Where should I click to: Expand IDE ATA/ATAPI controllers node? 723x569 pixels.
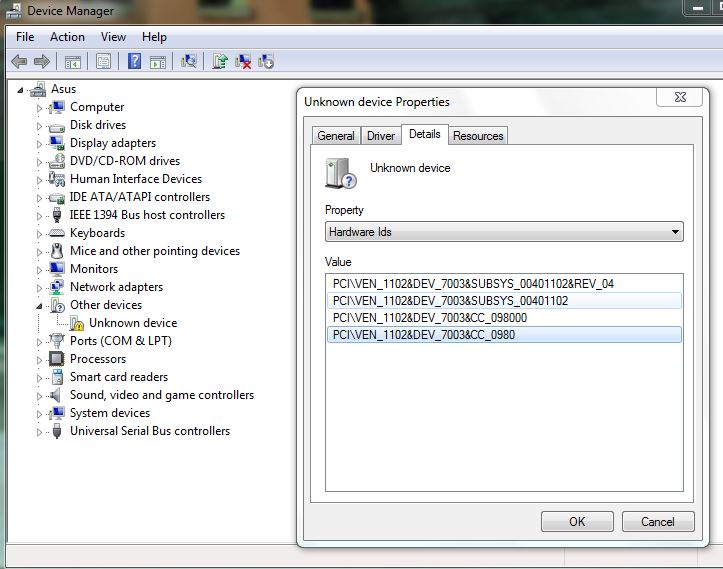coord(39,198)
